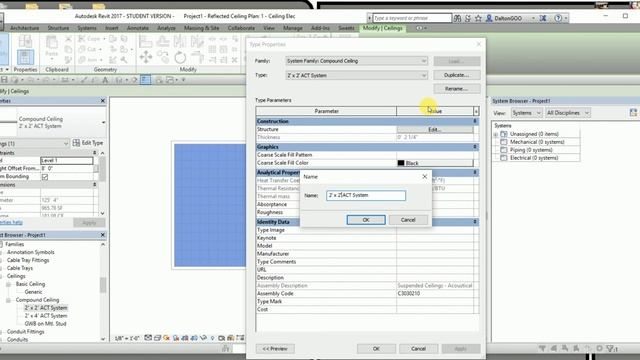640x360 pixels.
Task: Click the highlighted Thin Lines toolbar icon
Action: 146,80
